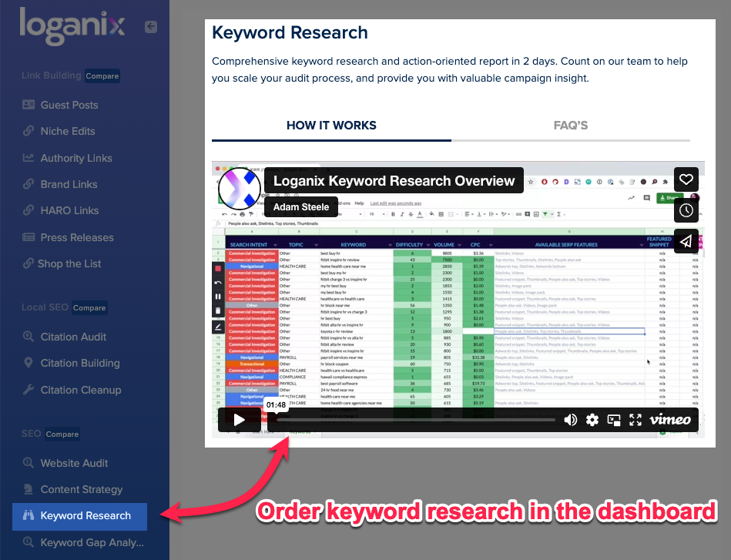Share the video with the paper plane icon
Image resolution: width=731 pixels, height=560 pixels.
point(686,241)
